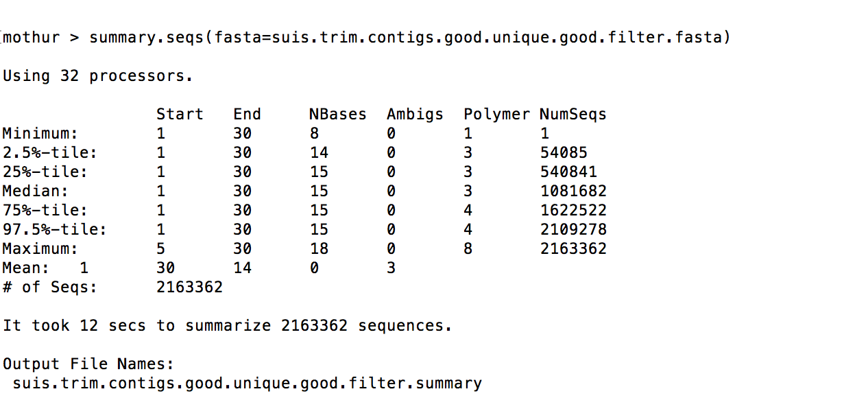868x398 pixels.
Task: Click the Ambigs column header
Action: pos(415,114)
